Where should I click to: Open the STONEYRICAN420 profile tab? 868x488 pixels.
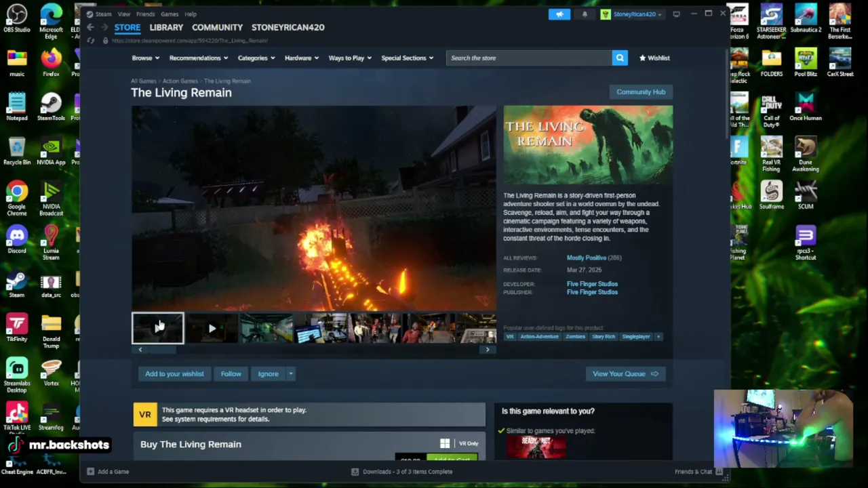tap(288, 27)
